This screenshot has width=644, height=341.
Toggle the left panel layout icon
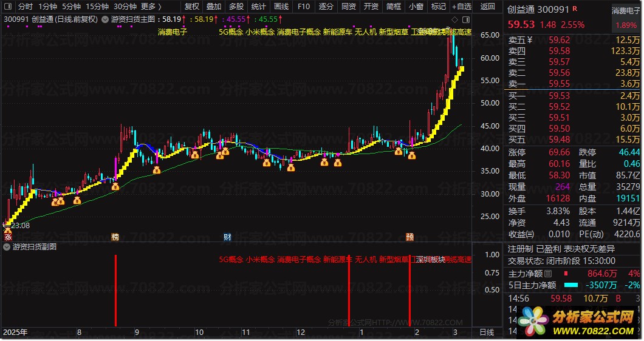pyautogui.click(x=7, y=6)
